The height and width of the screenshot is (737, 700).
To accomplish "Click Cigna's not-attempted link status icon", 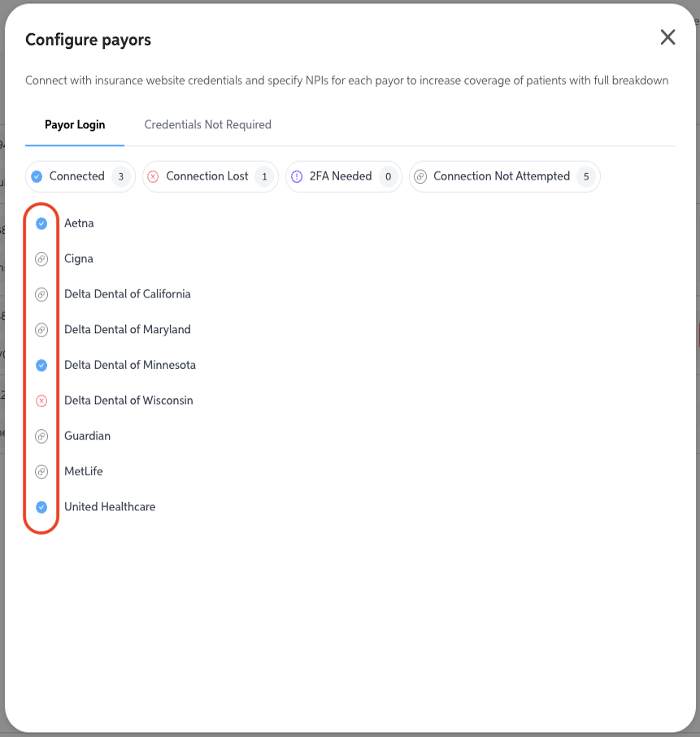I will [x=41, y=259].
